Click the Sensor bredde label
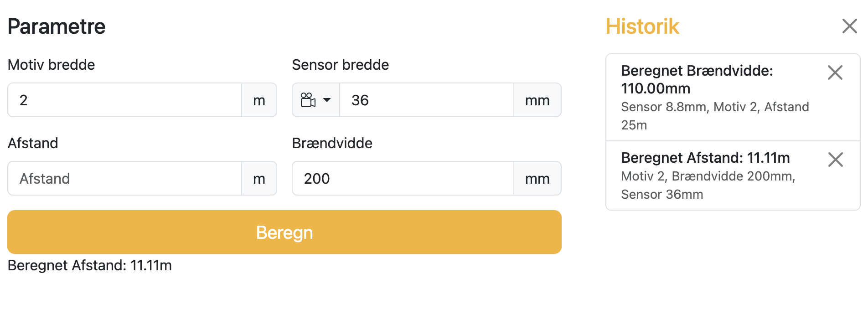Viewport: 868px width, 320px height. (x=340, y=65)
